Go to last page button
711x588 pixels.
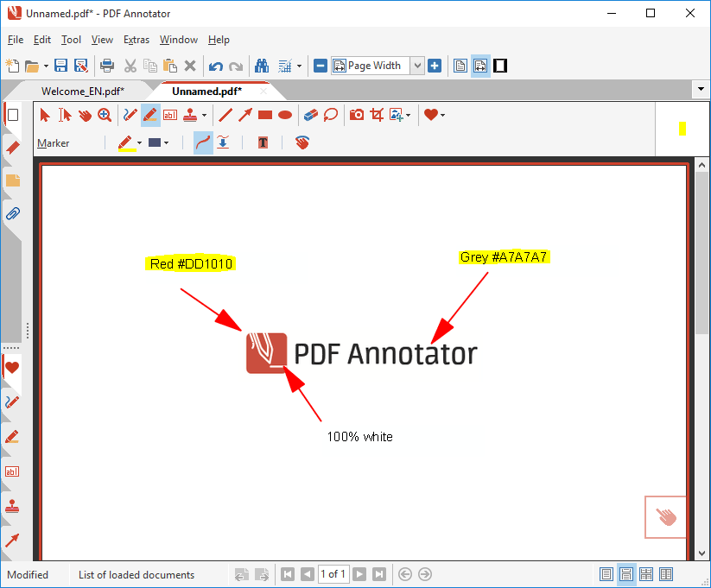coord(379,574)
